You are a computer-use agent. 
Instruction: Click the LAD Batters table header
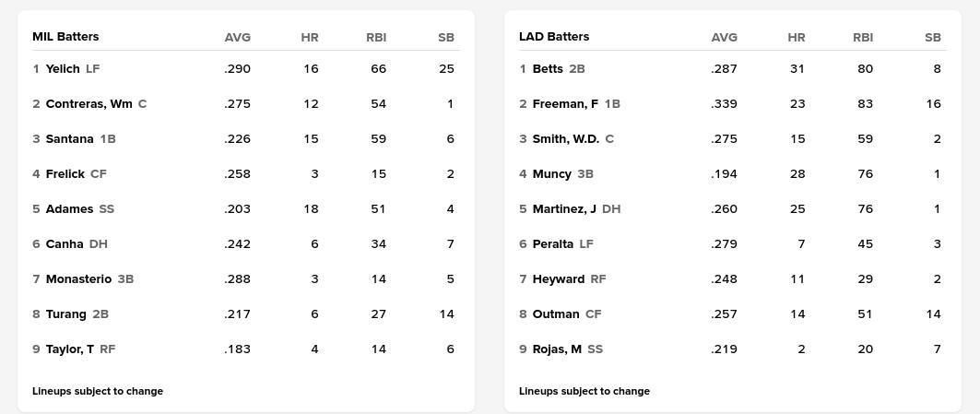click(554, 37)
